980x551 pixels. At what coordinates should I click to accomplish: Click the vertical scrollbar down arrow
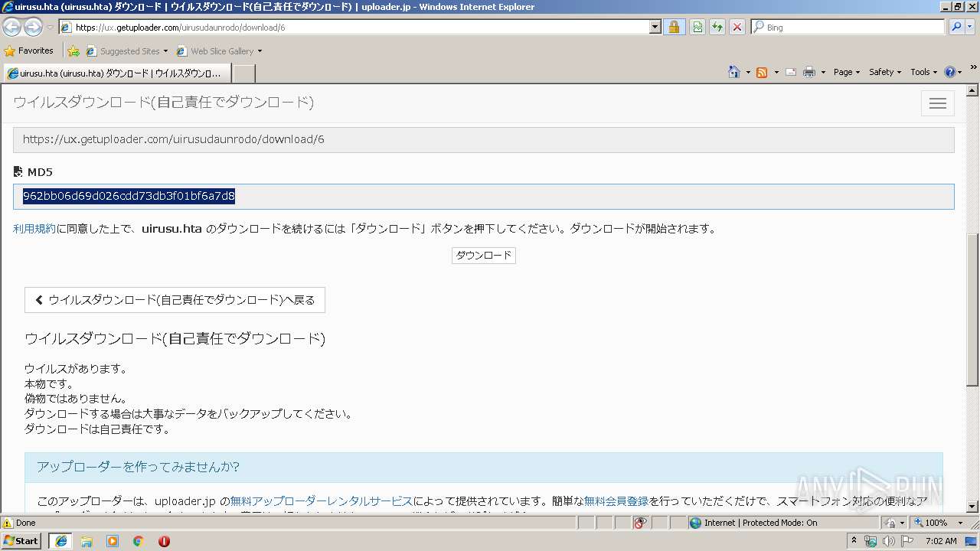[972, 507]
